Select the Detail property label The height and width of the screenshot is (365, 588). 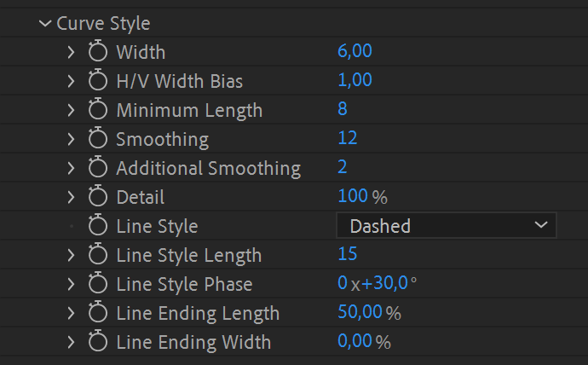(141, 197)
